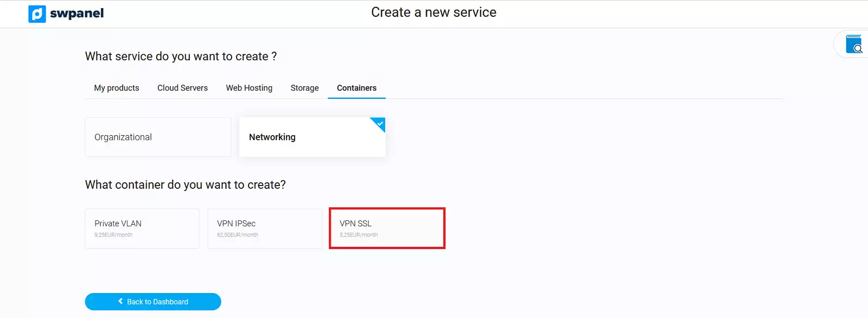Select the Networking category card
The image size is (868, 318).
(x=312, y=137)
